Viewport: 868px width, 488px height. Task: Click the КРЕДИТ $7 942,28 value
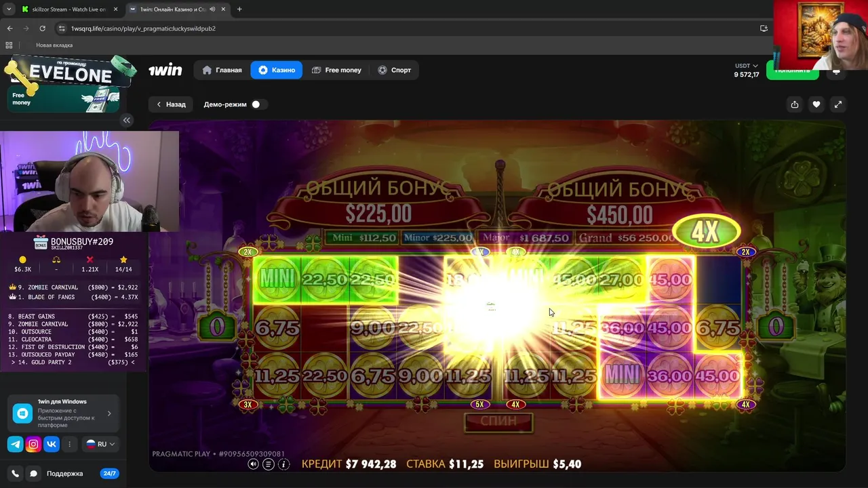pyautogui.click(x=349, y=464)
